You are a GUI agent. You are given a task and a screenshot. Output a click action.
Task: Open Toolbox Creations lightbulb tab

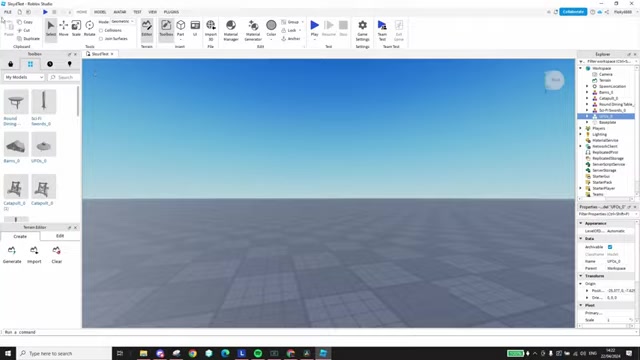[x=69, y=64]
